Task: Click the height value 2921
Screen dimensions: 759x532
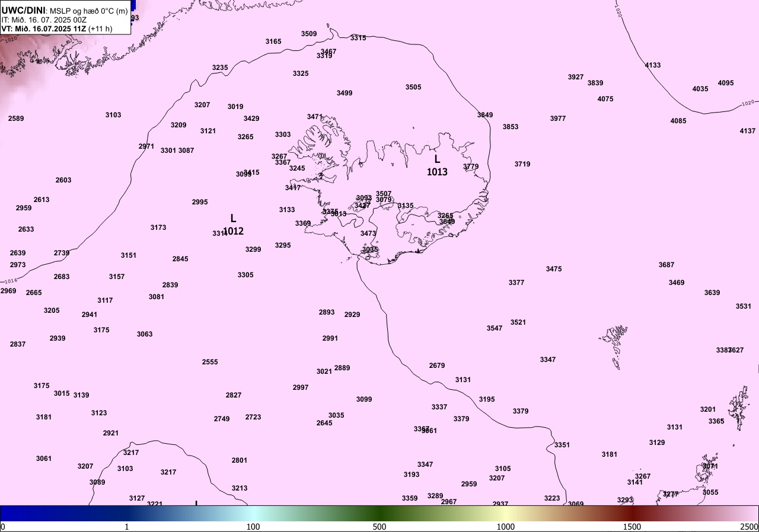Action: 111,433
